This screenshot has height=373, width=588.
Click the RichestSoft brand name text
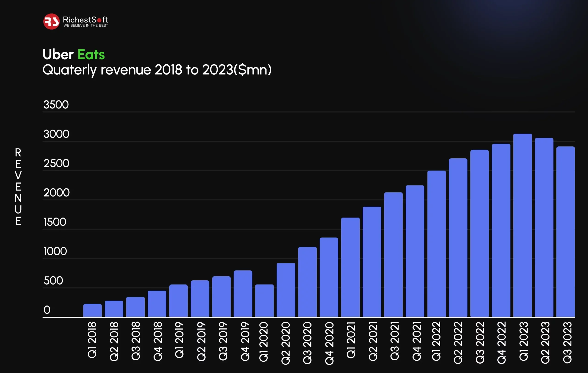coord(85,20)
